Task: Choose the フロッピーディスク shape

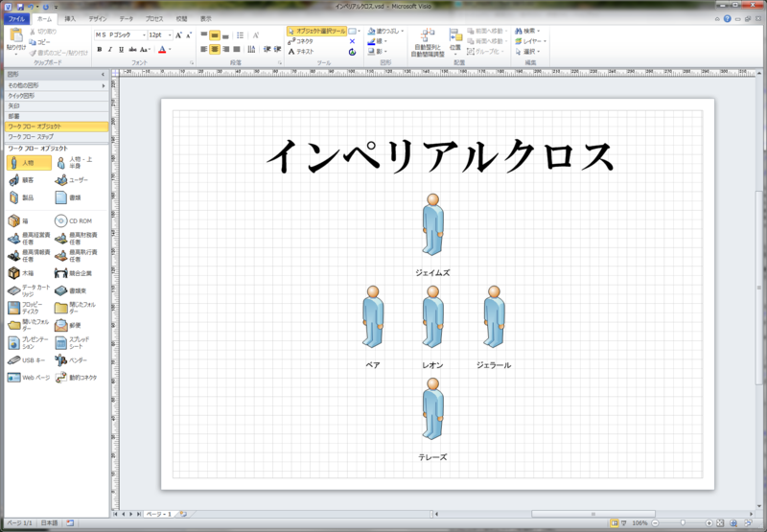Action: pyautogui.click(x=27, y=308)
